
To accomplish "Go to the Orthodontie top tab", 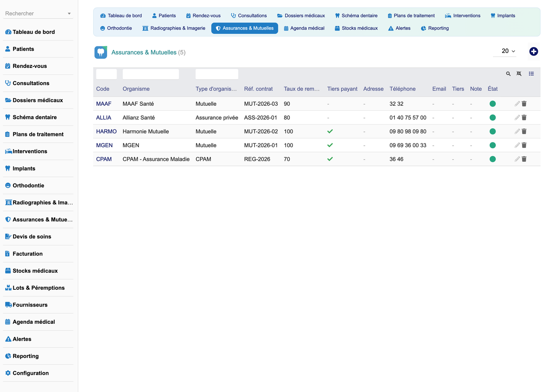I will coord(116,28).
